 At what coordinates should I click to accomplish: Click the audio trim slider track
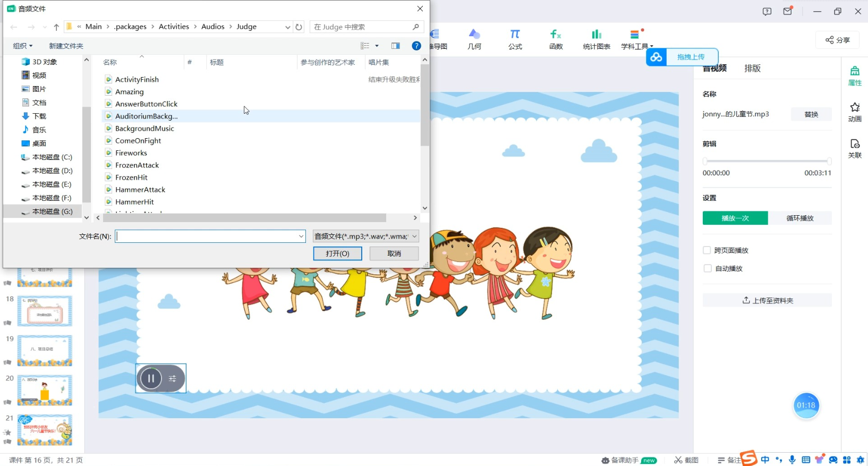[x=767, y=160]
